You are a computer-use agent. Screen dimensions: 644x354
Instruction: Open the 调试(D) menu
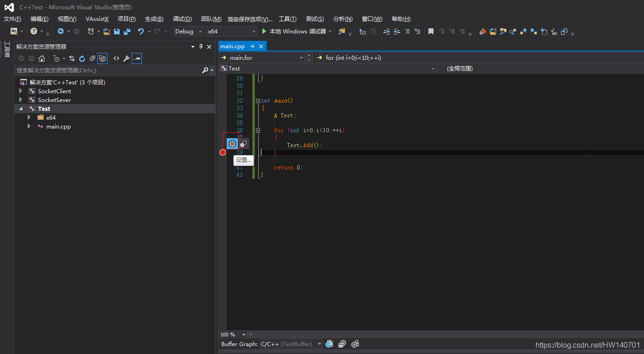pyautogui.click(x=182, y=19)
